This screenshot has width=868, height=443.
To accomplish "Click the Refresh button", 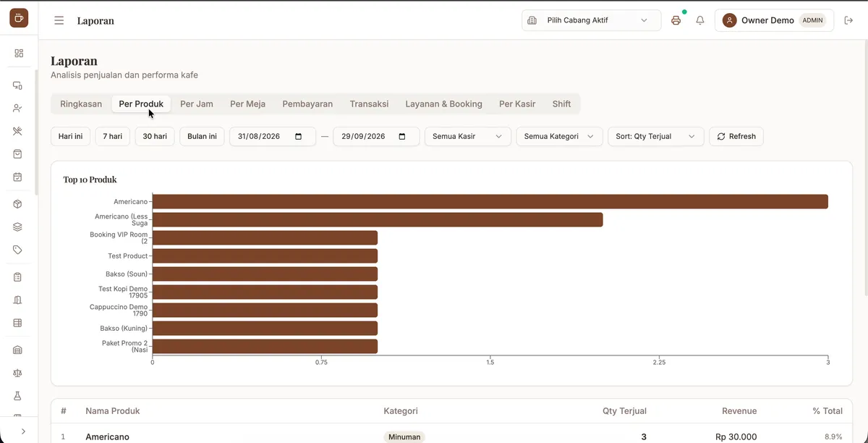I will 736,136.
